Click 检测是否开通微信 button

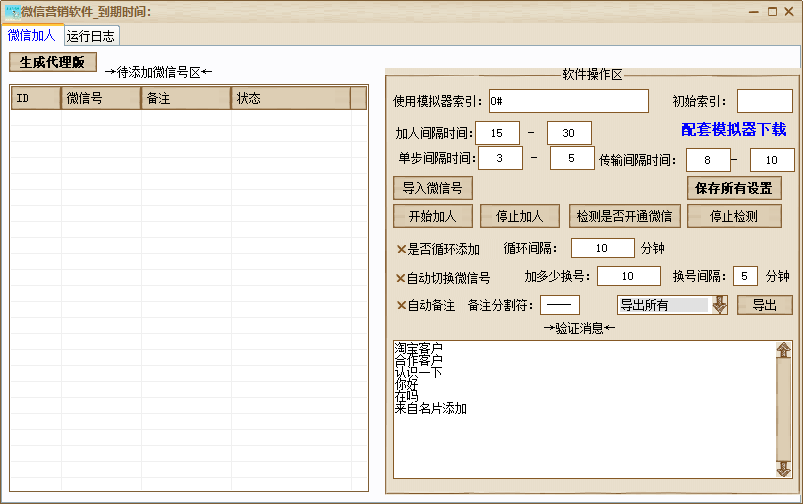(624, 216)
